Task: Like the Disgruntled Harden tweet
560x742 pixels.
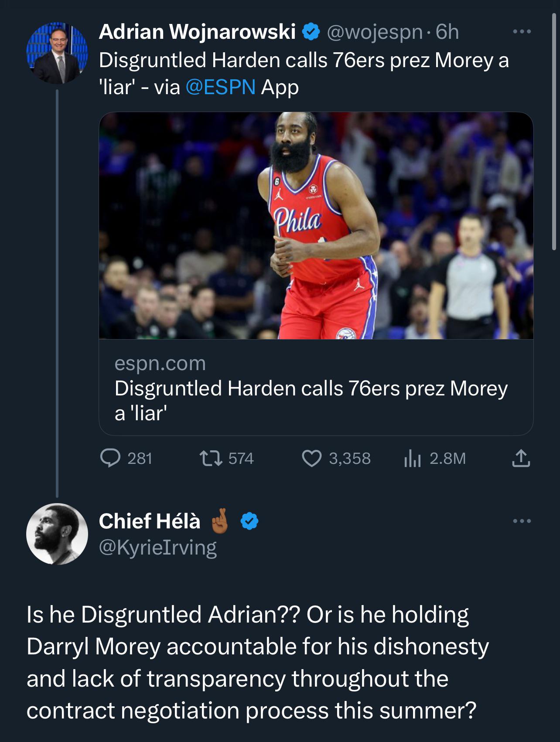Action: click(x=312, y=458)
